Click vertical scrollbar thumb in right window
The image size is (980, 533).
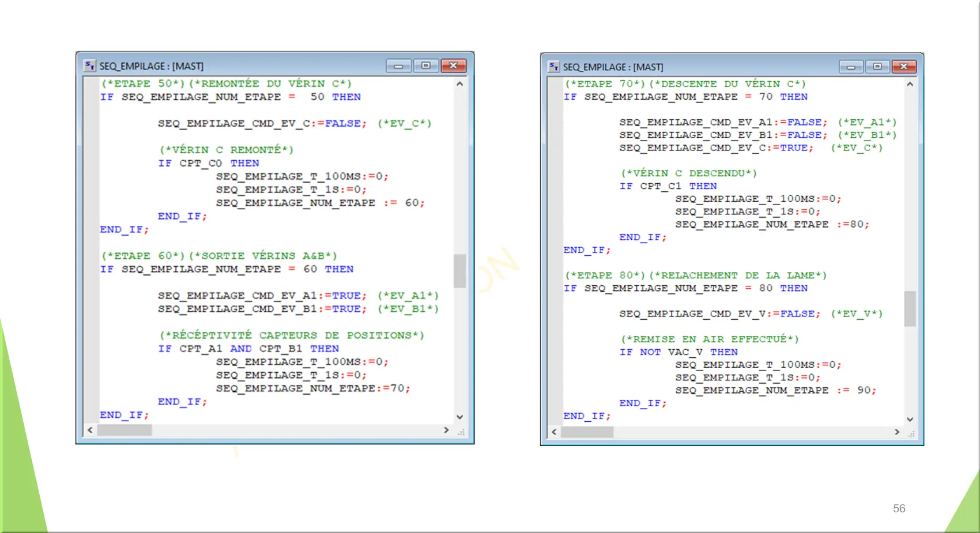(x=910, y=309)
